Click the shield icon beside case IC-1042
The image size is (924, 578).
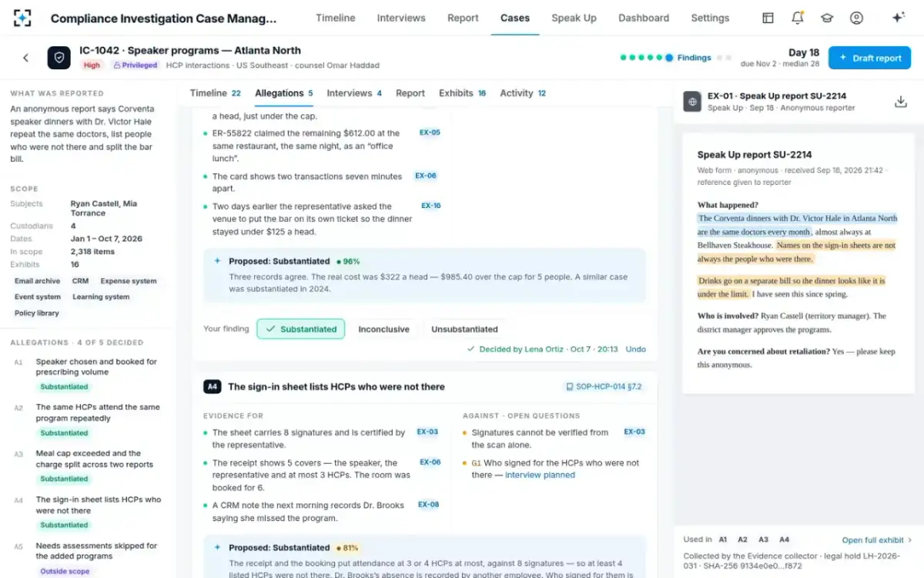tap(59, 58)
